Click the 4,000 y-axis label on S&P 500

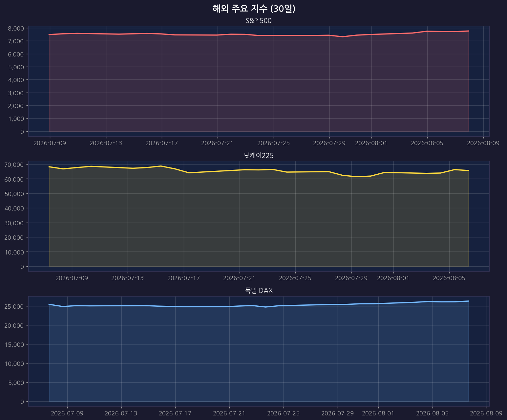click(16, 80)
